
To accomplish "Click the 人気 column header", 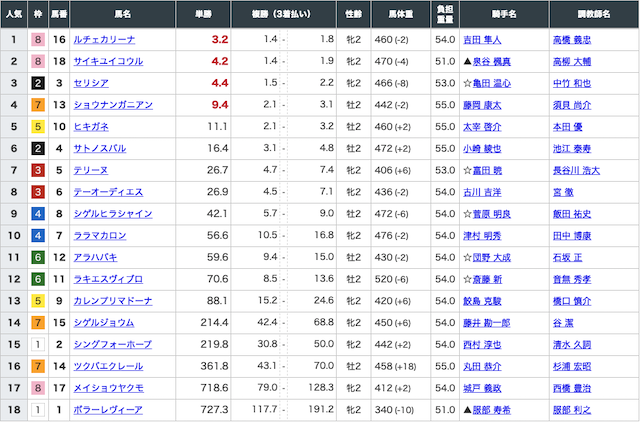I will point(14,14).
